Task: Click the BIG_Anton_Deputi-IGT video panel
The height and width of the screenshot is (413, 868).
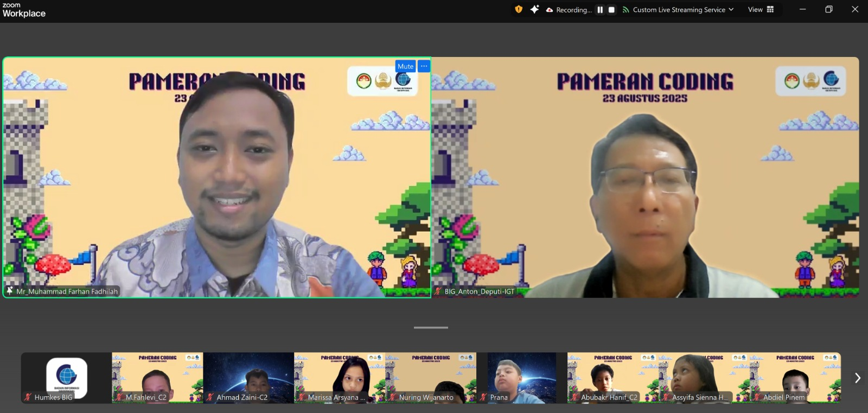Action: pyautogui.click(x=645, y=177)
